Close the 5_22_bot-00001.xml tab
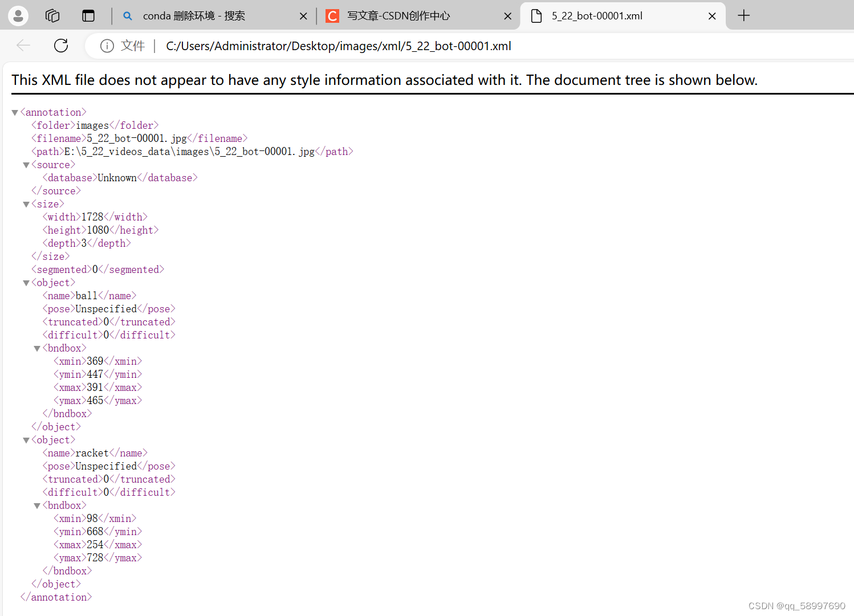The image size is (854, 616). (x=712, y=17)
